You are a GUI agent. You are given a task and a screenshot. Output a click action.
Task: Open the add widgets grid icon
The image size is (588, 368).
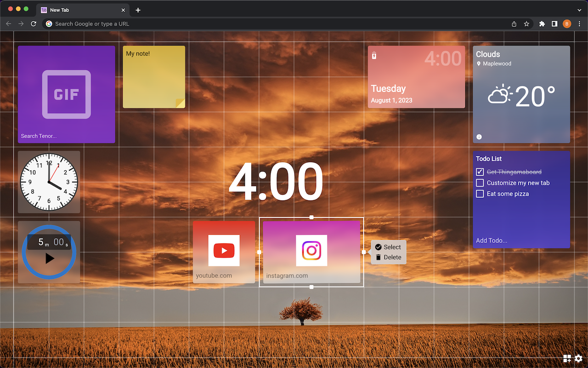[x=567, y=358]
